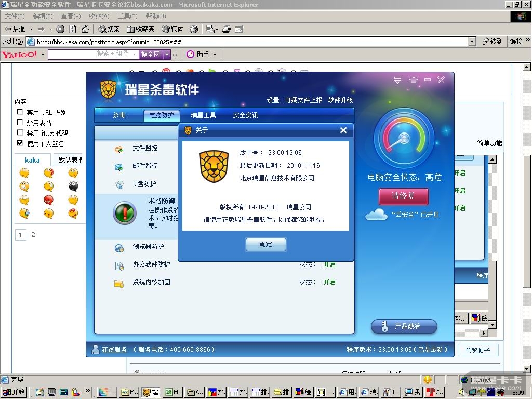Expand the taskbar quick launch chevron
Viewport: 532px width, 399px height.
[88, 391]
